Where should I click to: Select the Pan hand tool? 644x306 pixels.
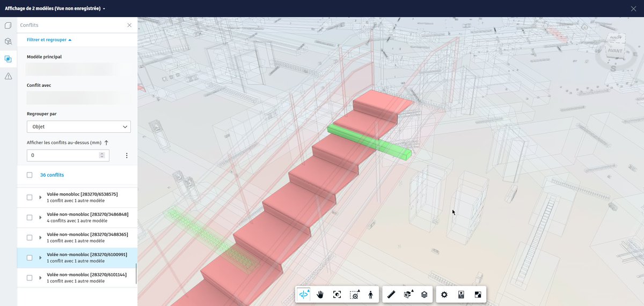point(320,294)
